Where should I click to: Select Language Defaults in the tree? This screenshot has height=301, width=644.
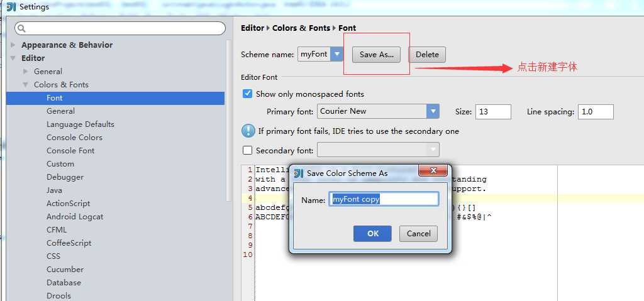tap(80, 124)
